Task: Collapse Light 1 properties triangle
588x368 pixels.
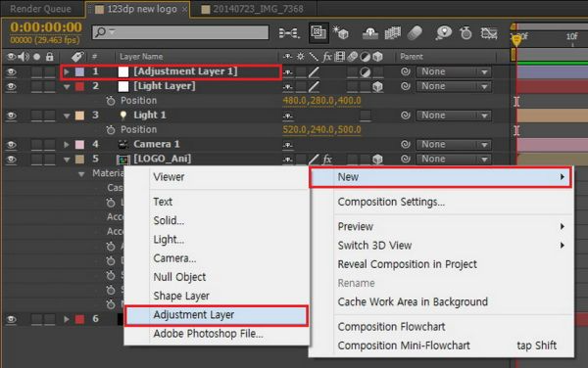Action: coord(67,115)
